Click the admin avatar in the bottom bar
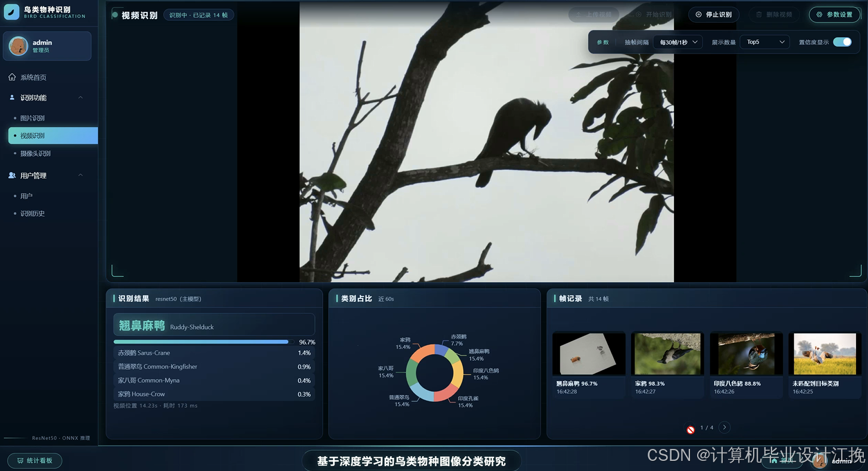The width and height of the screenshot is (868, 471). pos(820,460)
